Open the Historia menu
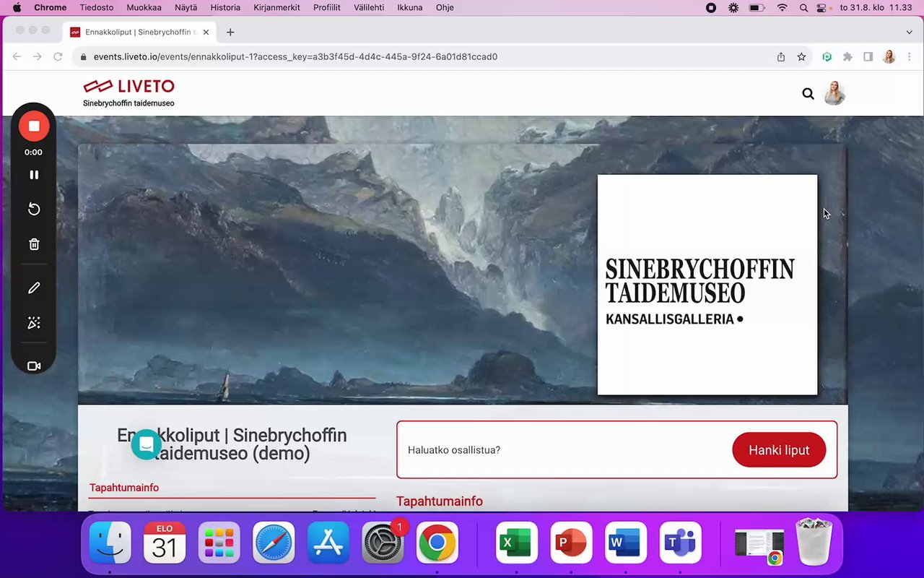The height and width of the screenshot is (578, 924). coord(225,7)
